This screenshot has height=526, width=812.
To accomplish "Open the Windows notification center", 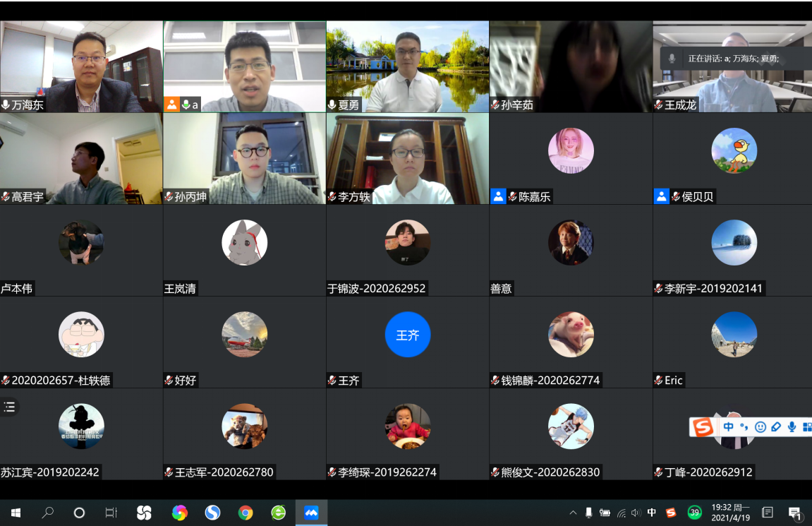I will pyautogui.click(x=794, y=513).
